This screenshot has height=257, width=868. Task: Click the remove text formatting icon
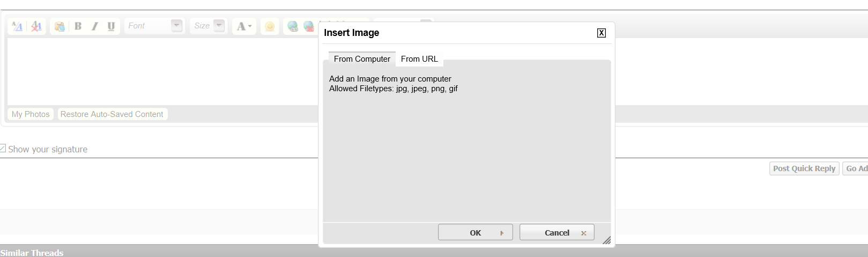coord(36,26)
